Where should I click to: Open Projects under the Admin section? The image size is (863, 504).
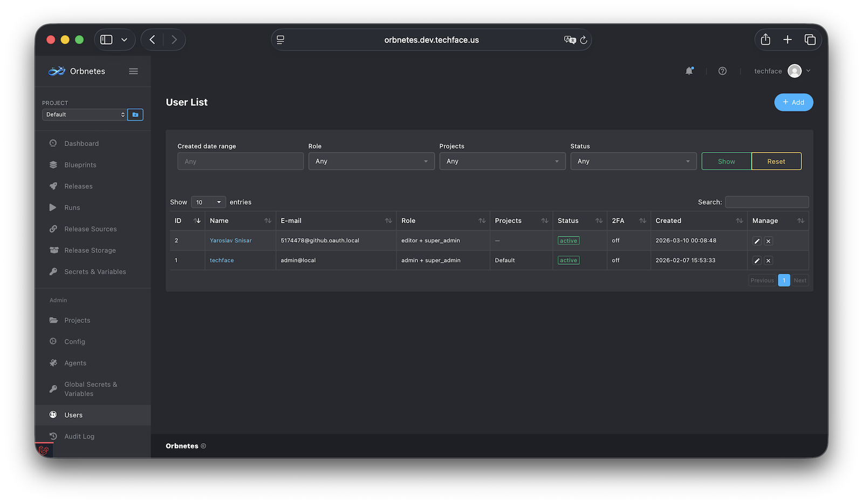pos(77,320)
